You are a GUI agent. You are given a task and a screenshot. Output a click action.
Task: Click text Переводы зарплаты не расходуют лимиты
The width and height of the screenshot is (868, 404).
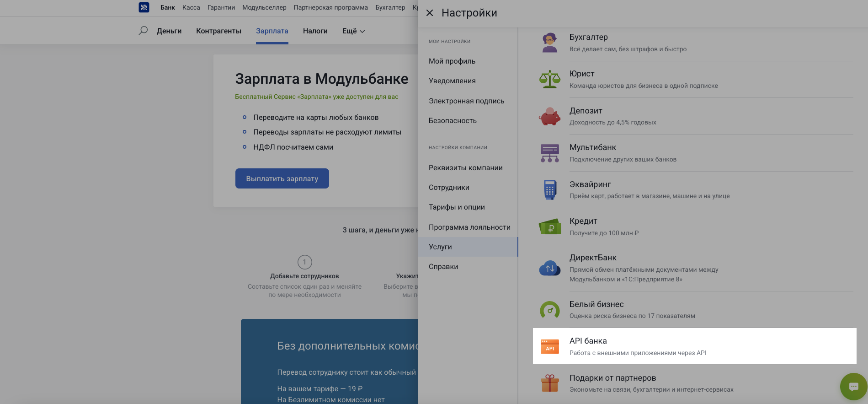tap(327, 132)
